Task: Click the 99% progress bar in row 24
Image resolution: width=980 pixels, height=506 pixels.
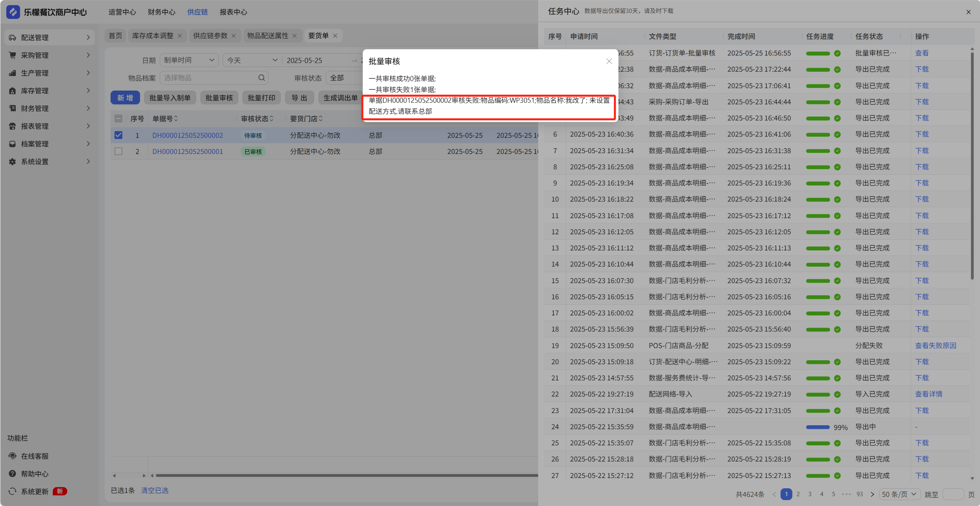Action: click(818, 427)
